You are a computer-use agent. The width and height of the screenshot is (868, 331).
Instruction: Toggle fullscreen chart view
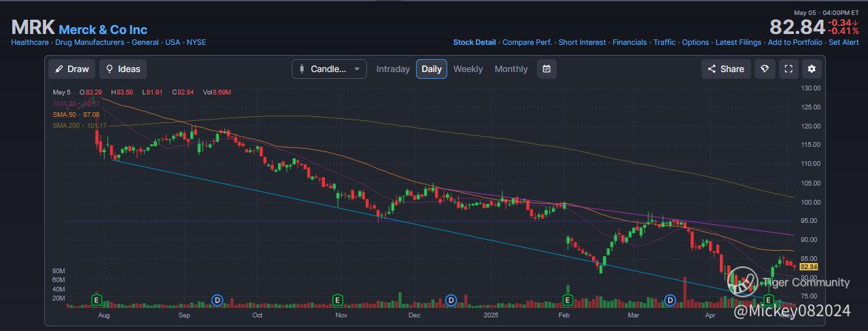click(x=788, y=69)
